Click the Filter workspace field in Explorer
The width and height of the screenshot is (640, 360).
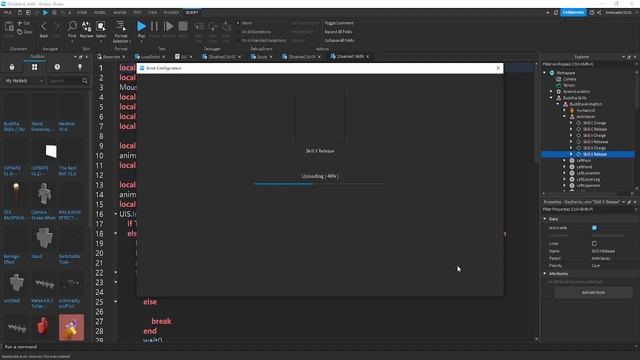588,64
